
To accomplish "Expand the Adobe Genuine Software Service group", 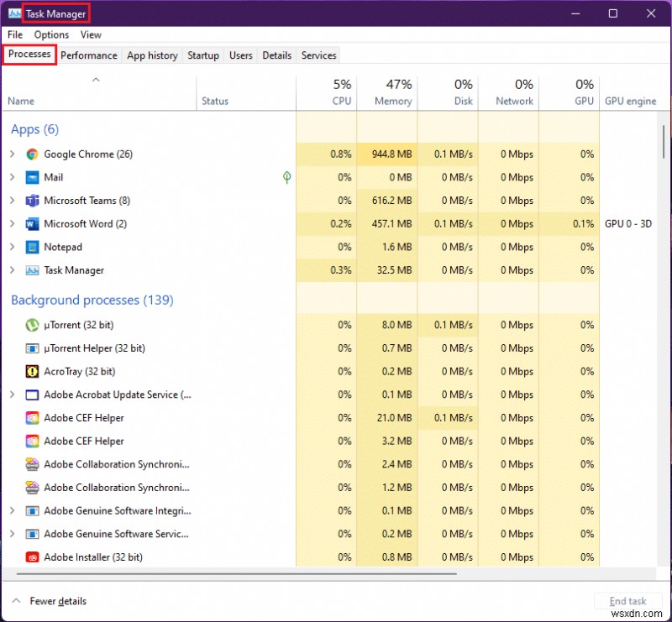I will pyautogui.click(x=13, y=534).
